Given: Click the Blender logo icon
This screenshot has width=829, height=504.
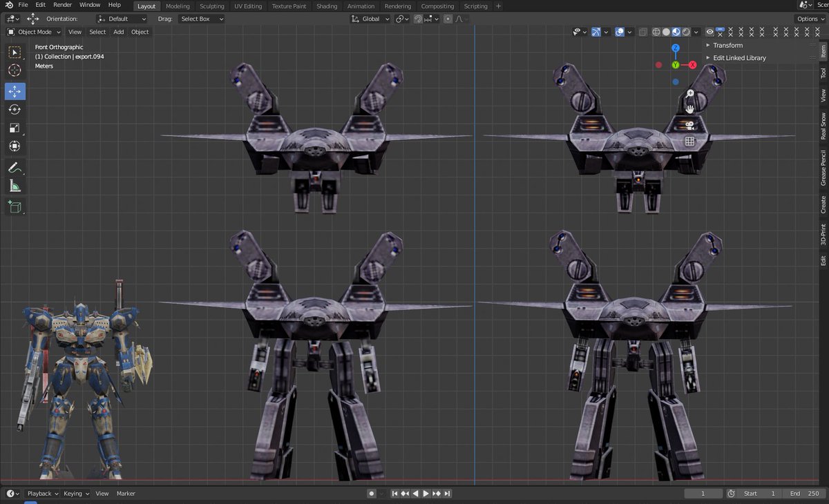Looking at the screenshot, I should pyautogui.click(x=9, y=5).
